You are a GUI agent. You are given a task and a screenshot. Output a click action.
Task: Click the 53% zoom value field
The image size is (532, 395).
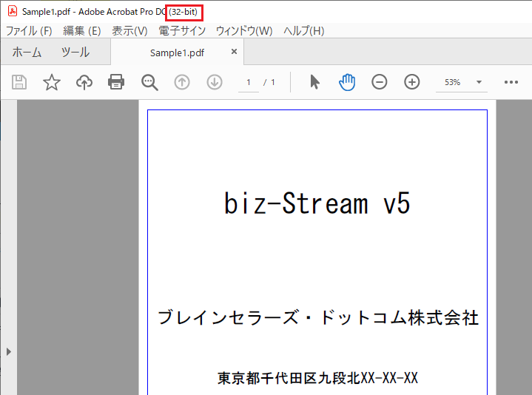453,82
